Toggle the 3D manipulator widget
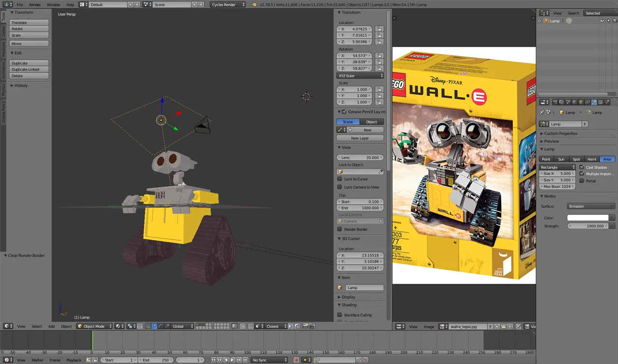The image size is (618, 364). 147,326
